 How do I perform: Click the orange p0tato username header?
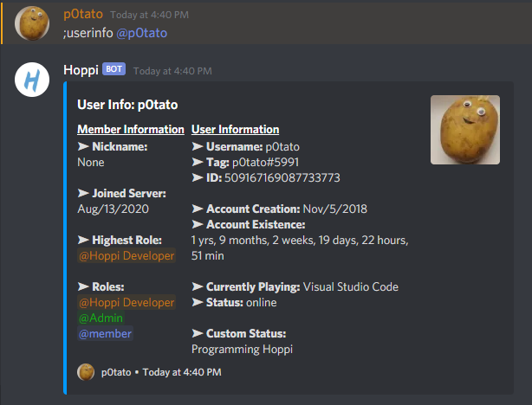coord(83,14)
